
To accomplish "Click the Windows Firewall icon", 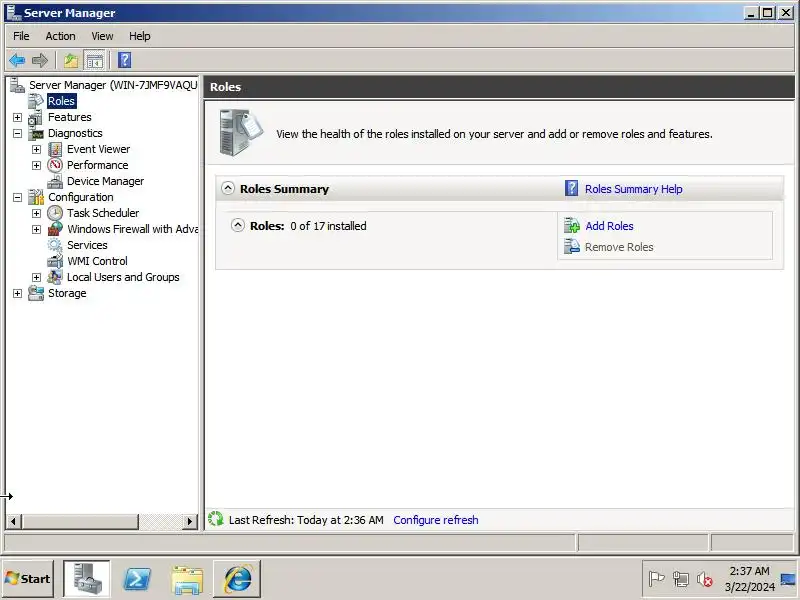I will pyautogui.click(x=55, y=229).
